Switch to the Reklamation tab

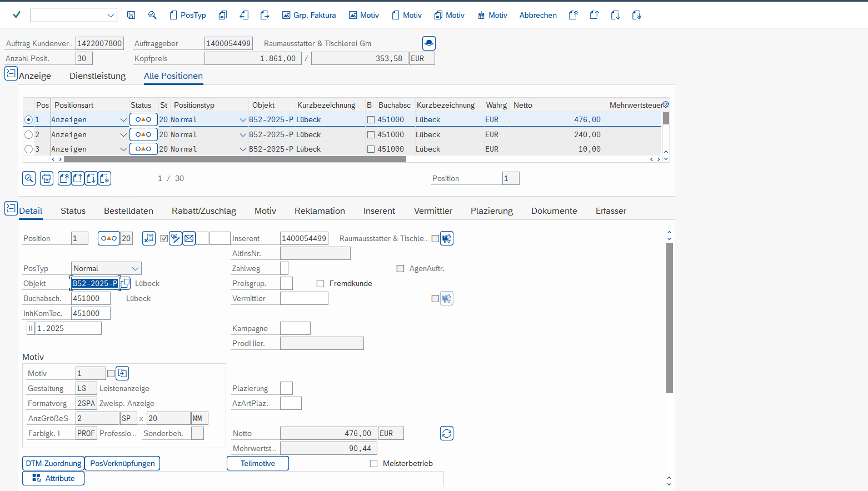(320, 211)
